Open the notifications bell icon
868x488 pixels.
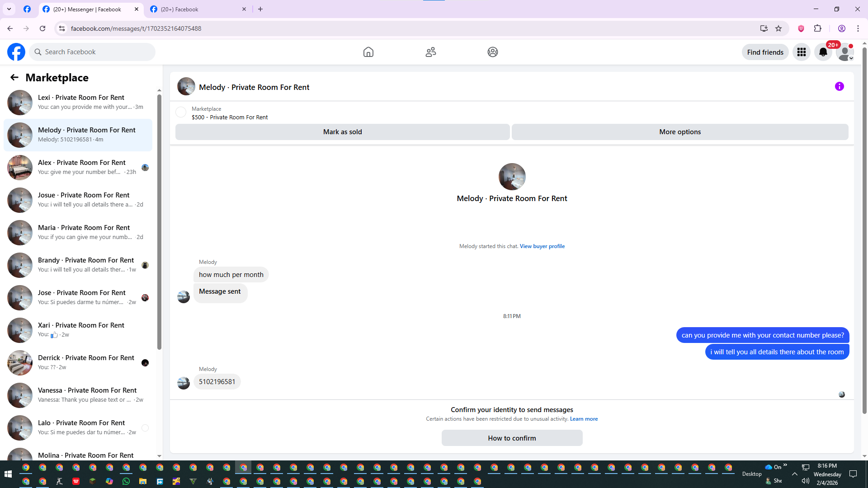click(x=823, y=52)
